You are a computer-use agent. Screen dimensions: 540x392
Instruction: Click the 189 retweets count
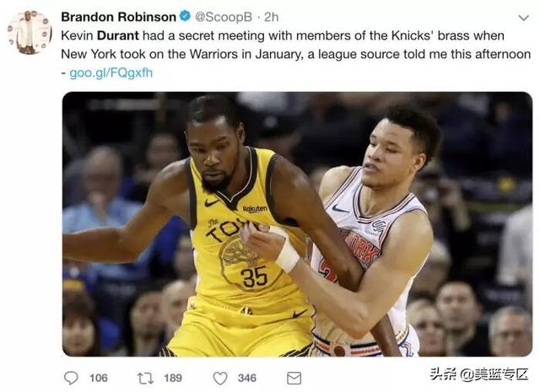173,379
